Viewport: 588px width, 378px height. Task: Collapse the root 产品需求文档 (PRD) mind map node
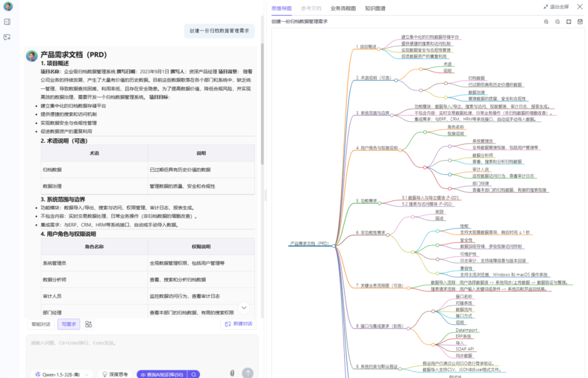[333, 246]
